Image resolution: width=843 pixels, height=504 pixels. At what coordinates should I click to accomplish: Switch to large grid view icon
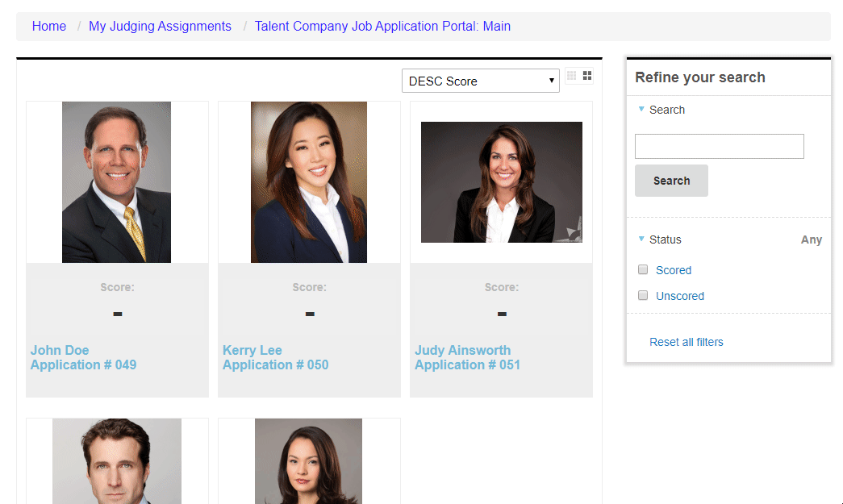(587, 76)
